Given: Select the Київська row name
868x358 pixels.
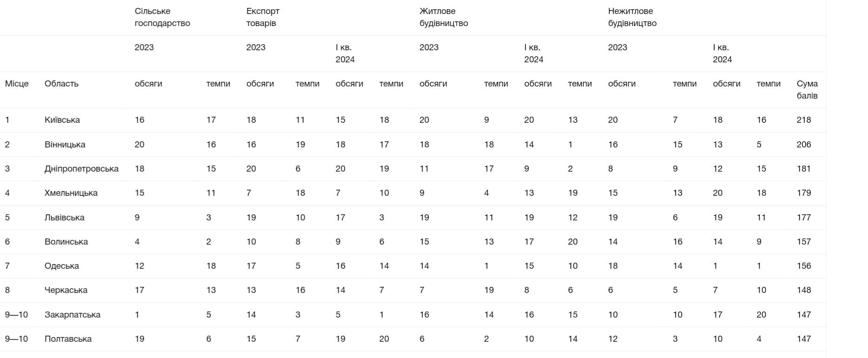Looking at the screenshot, I should (62, 120).
